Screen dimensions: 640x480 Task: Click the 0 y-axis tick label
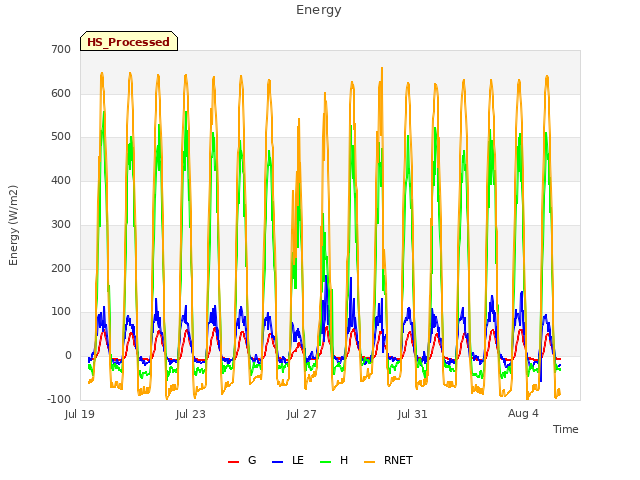tap(68, 356)
